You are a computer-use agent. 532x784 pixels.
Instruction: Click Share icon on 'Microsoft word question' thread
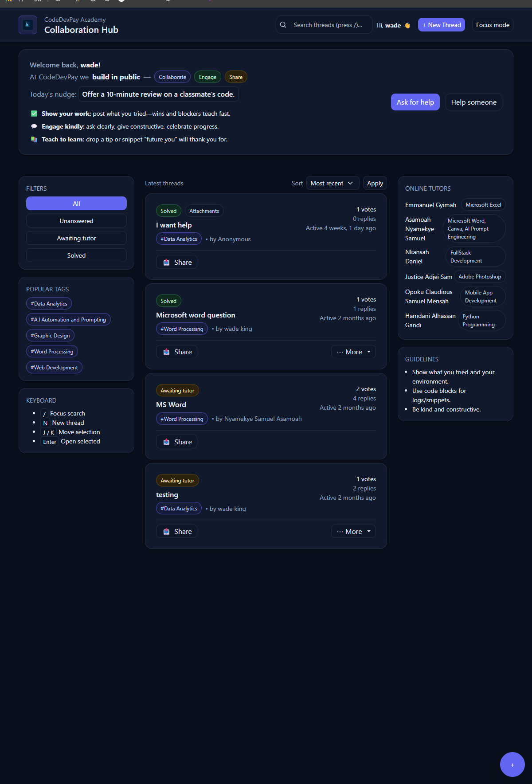(166, 352)
